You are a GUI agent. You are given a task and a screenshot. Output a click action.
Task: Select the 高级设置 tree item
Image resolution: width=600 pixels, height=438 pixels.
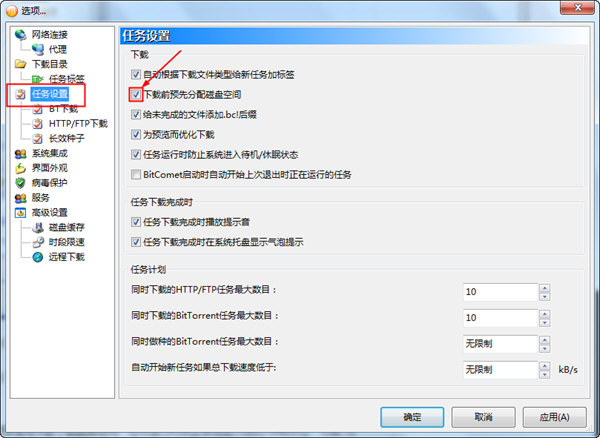[49, 212]
